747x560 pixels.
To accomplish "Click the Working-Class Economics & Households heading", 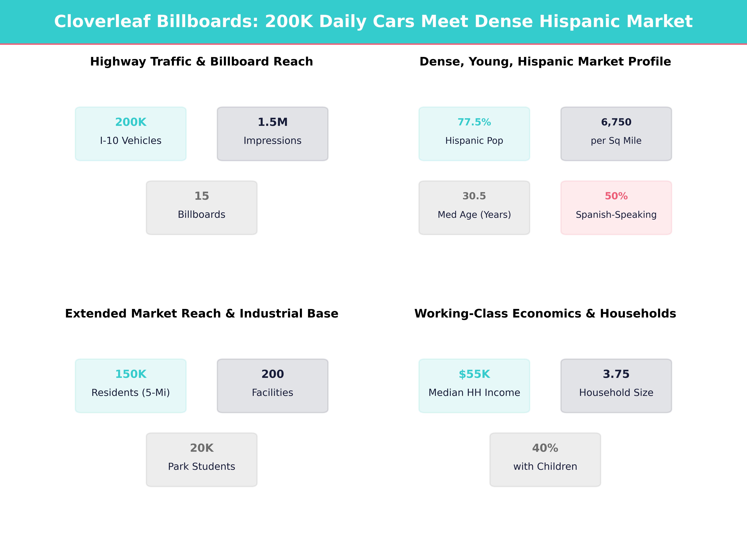I will tap(545, 313).
